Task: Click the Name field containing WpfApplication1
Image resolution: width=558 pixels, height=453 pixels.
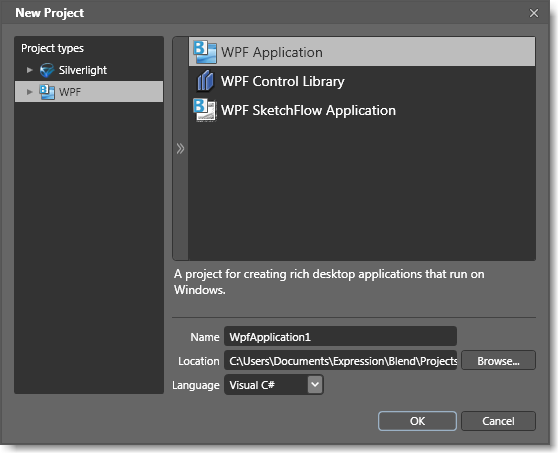Action: (340, 336)
